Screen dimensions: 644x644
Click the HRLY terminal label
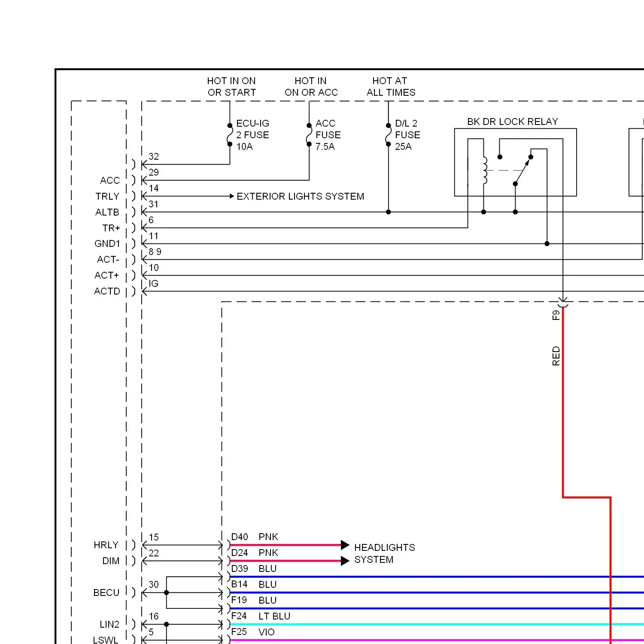point(106,545)
